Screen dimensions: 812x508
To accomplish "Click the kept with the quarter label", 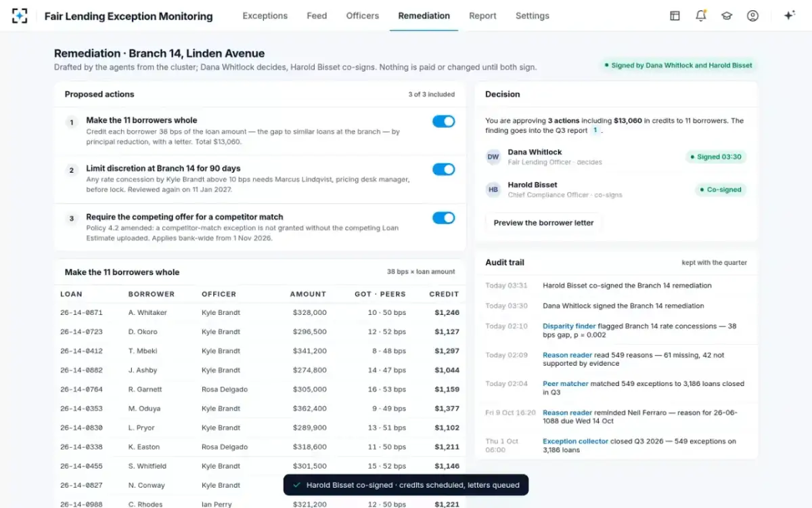I will coord(715,263).
